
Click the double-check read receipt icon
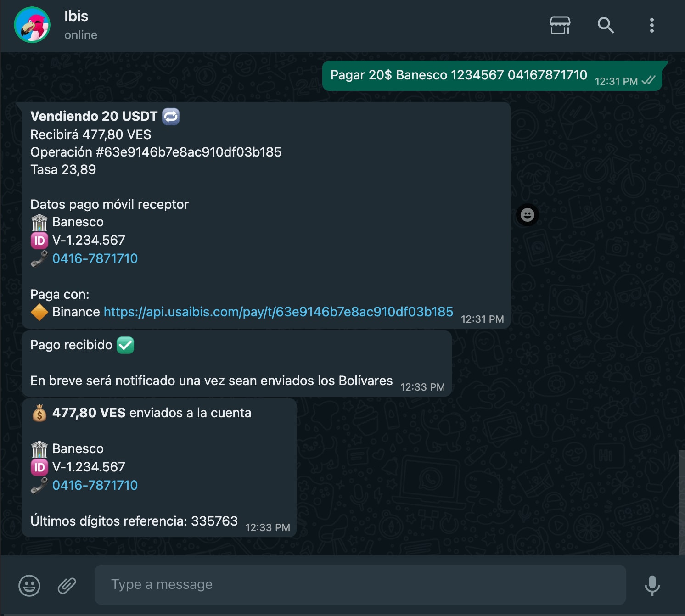(x=648, y=80)
